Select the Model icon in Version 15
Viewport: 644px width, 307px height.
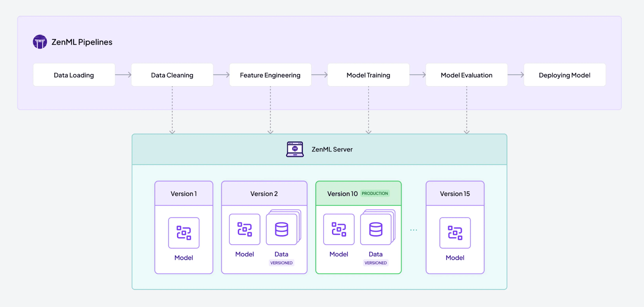pos(455,233)
